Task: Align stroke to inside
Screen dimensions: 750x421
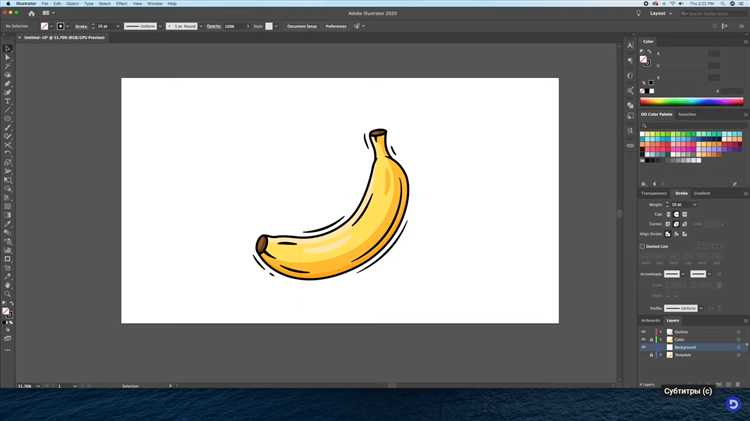Action: [x=676, y=234]
